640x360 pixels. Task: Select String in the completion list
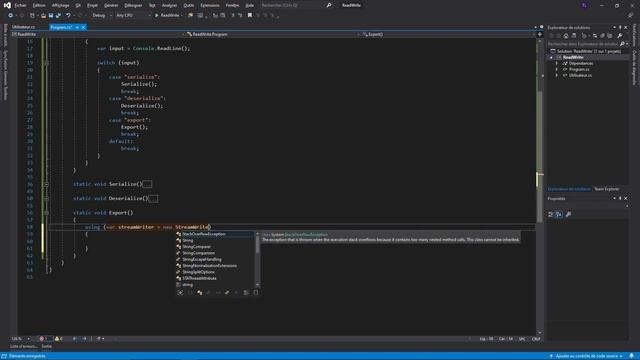pyautogui.click(x=215, y=240)
